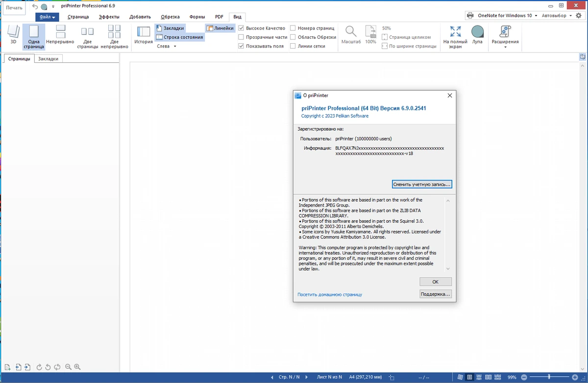Image resolution: width=588 pixels, height=383 pixels.
Task: Click the rotate 180 degrees icon
Action: [x=57, y=367]
